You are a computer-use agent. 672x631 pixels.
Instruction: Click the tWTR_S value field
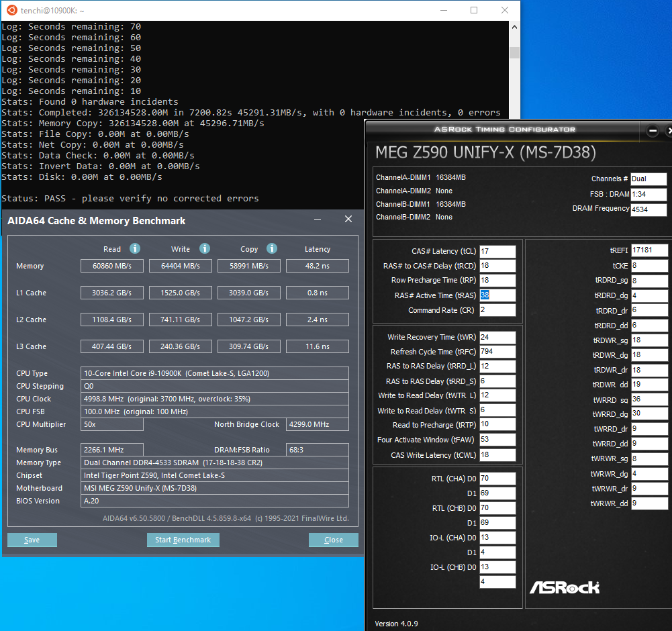(x=497, y=410)
